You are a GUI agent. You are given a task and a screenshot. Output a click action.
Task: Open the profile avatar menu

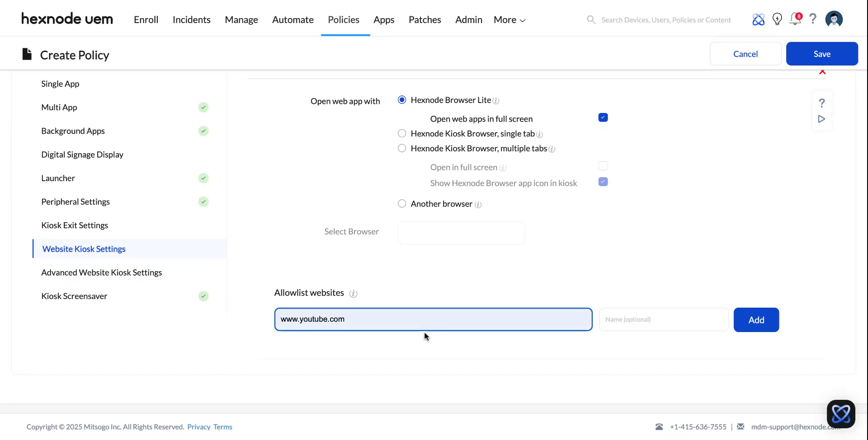[x=834, y=19]
